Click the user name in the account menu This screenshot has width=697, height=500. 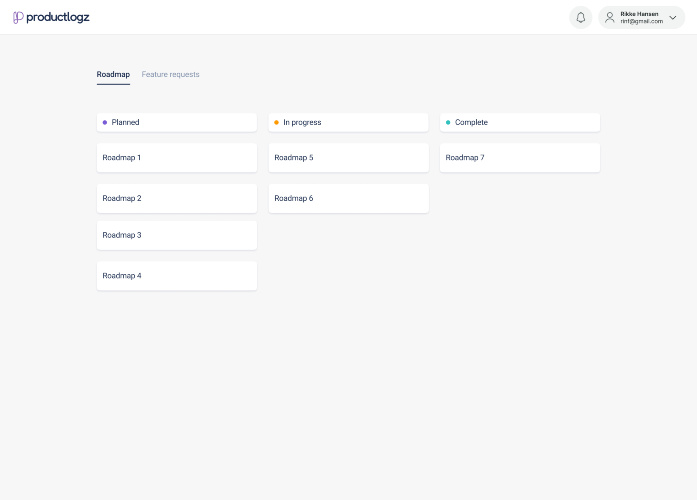(639, 14)
